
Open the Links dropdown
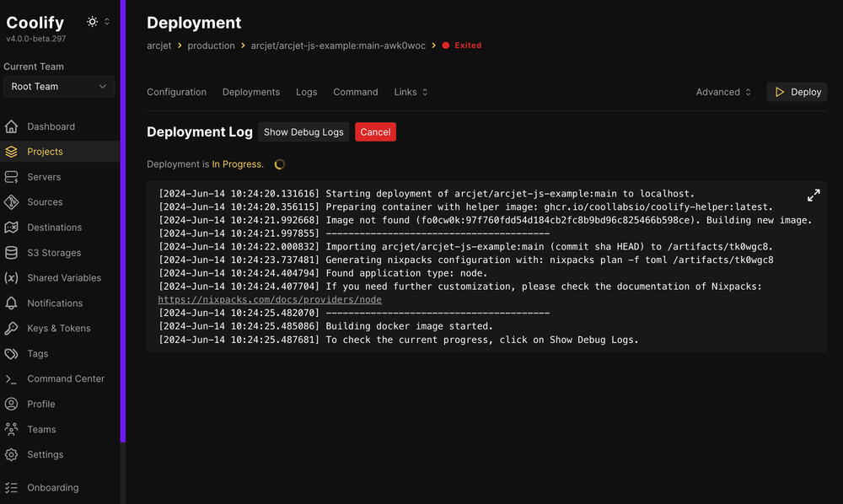tap(411, 92)
